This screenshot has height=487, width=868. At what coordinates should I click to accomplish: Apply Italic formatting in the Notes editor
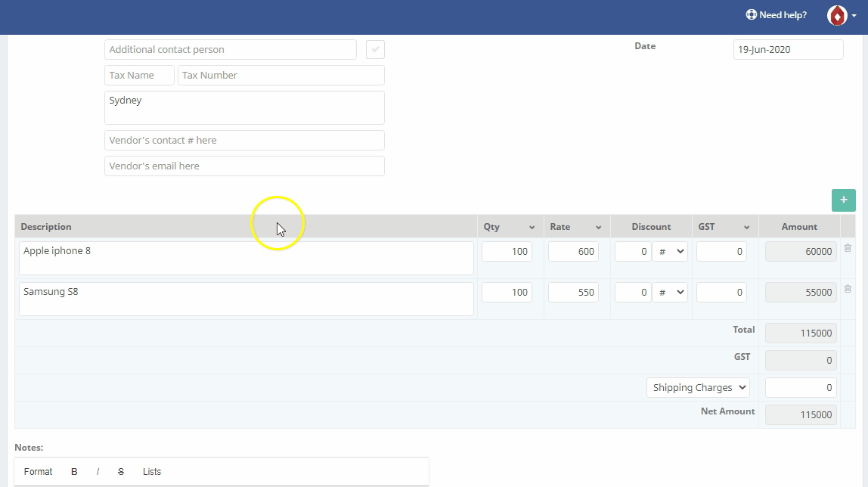tap(98, 471)
